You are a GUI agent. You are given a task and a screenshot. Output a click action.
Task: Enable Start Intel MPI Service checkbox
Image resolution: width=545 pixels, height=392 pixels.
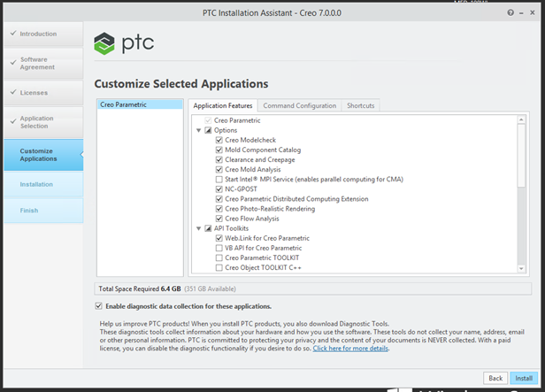[x=219, y=180]
